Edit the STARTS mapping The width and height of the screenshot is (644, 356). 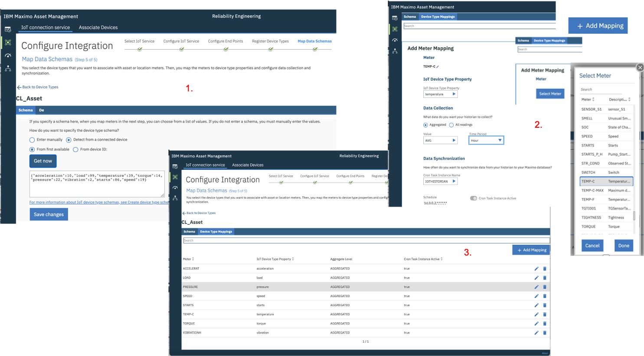[536, 305]
